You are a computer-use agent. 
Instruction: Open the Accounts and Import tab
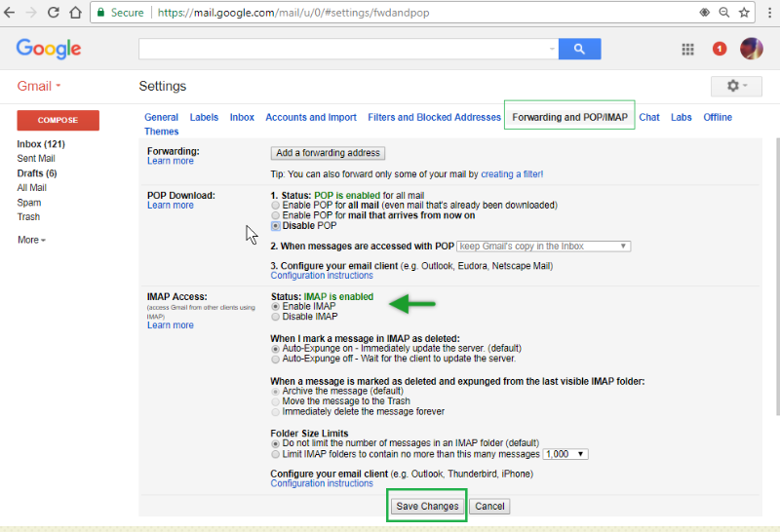point(311,117)
